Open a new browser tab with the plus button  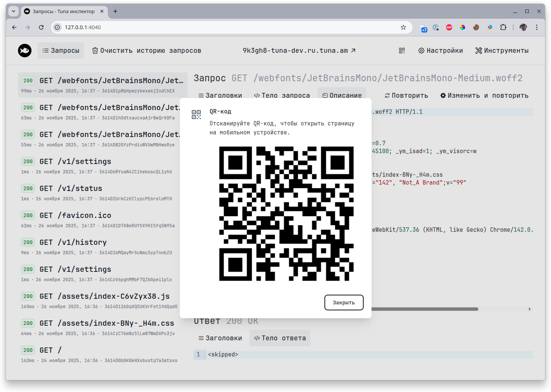115,11
